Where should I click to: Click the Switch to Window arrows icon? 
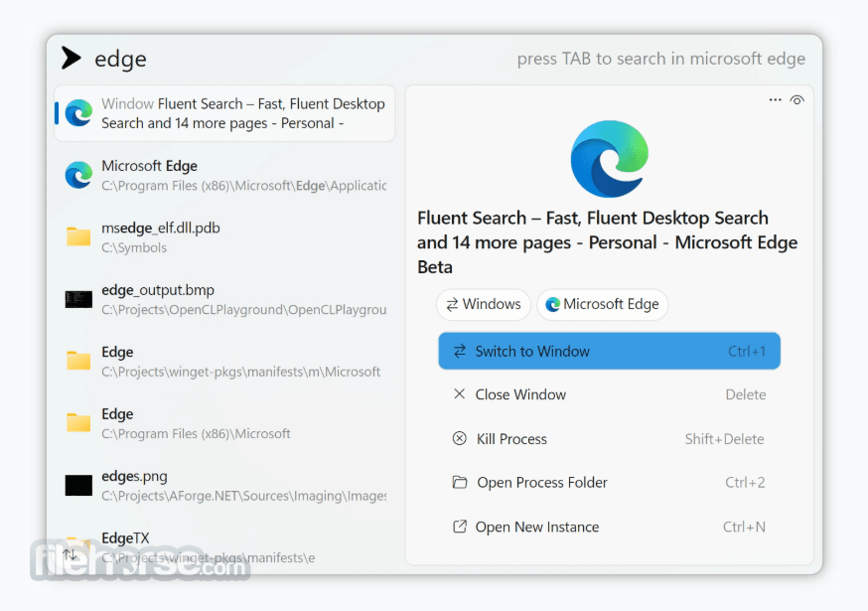[x=460, y=351]
